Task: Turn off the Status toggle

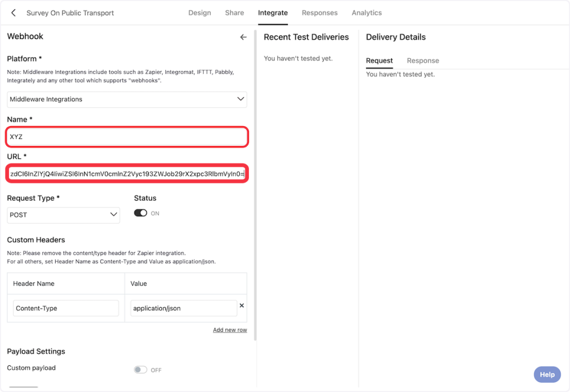Action: tap(140, 213)
